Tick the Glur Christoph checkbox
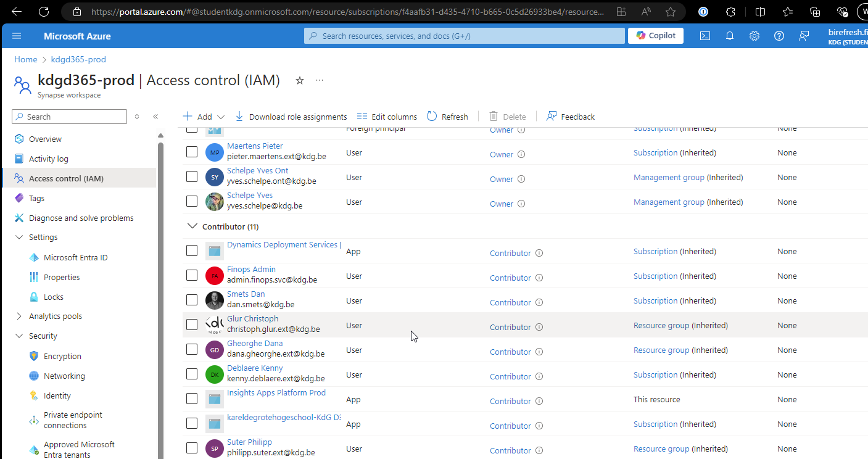868x459 pixels. click(192, 325)
